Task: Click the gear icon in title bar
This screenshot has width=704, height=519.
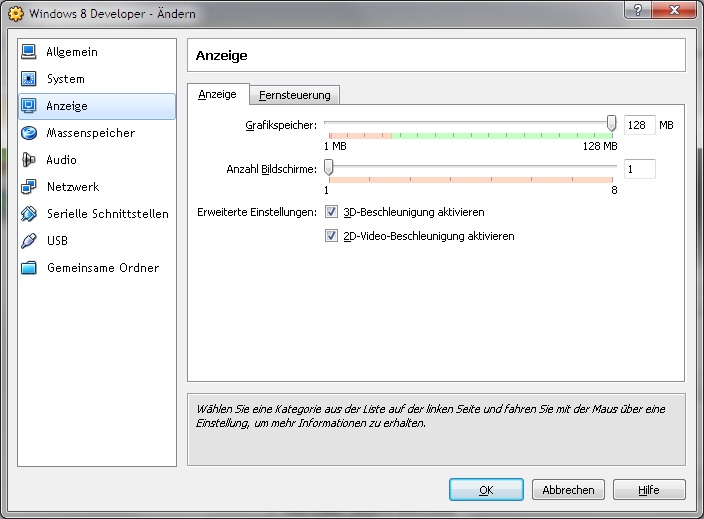Action: point(16,14)
